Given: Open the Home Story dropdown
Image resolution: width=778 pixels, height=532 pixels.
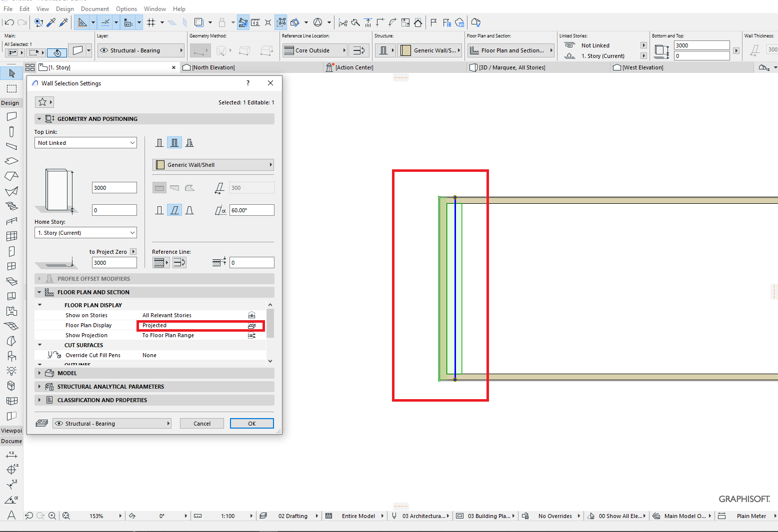Looking at the screenshot, I should (x=85, y=232).
